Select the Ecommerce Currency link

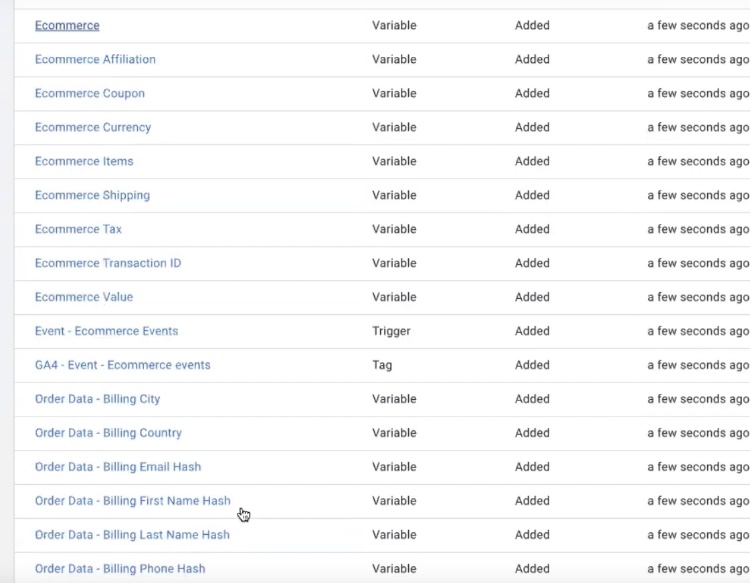(x=93, y=127)
